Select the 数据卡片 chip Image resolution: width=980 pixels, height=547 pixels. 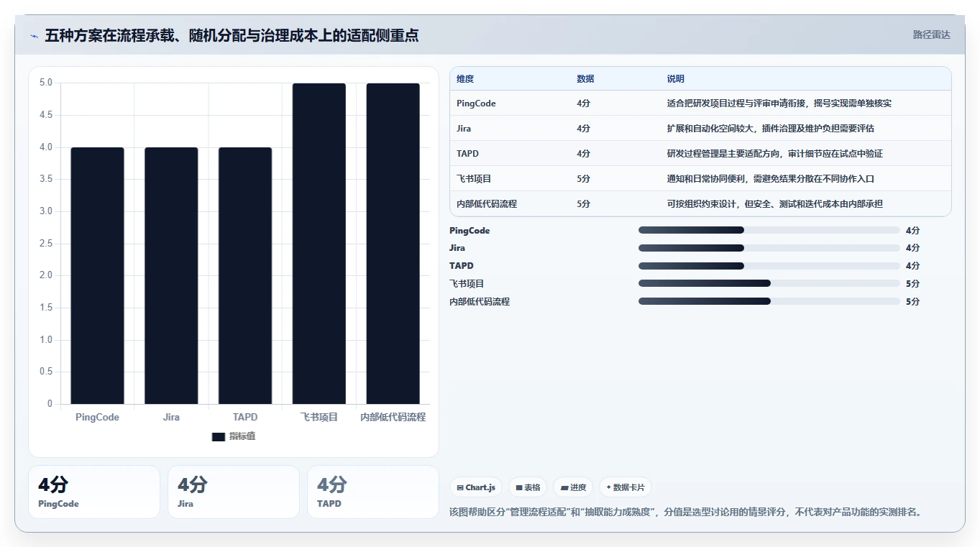(626, 487)
